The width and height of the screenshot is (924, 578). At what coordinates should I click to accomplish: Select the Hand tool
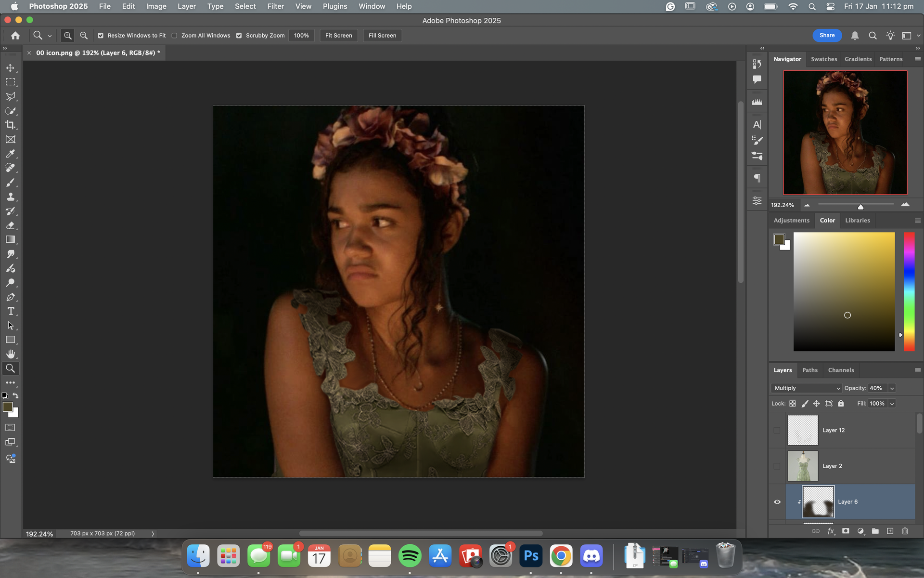[x=10, y=354]
